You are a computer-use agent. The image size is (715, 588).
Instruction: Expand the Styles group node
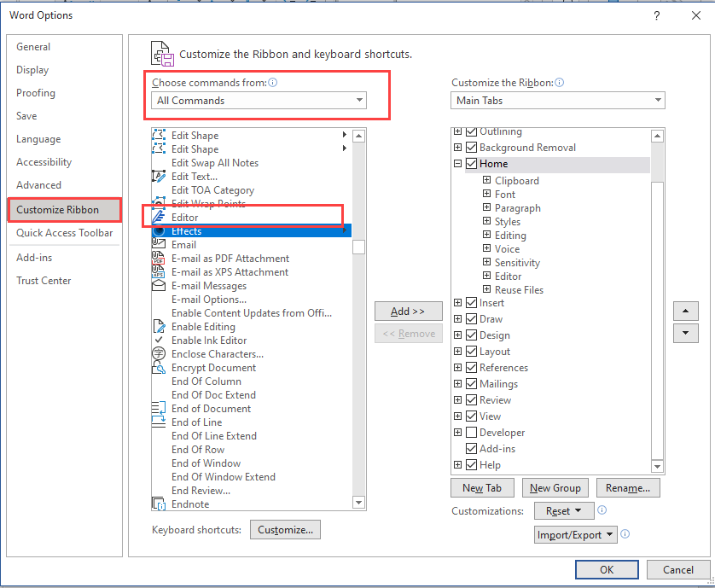point(486,221)
